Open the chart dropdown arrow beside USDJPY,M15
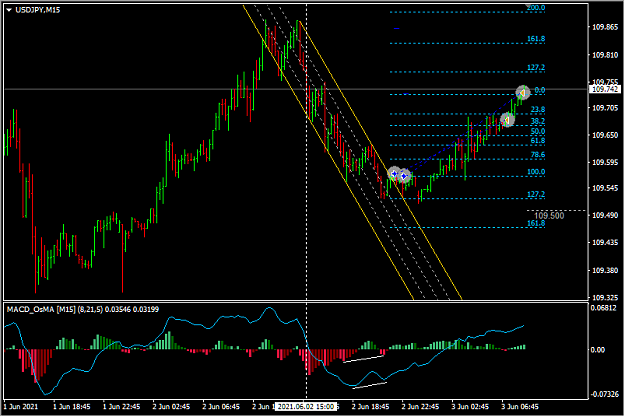The height and width of the screenshot is (417, 625). (x=9, y=10)
